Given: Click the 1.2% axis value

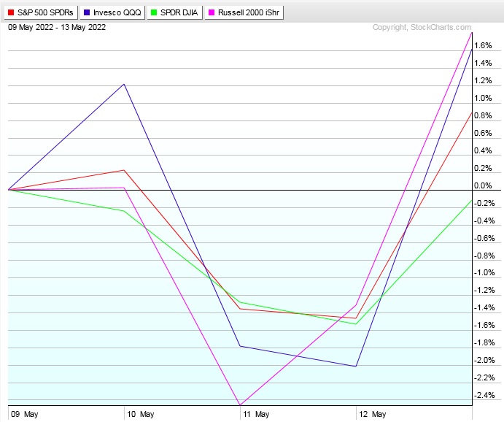Looking at the screenshot, I should click(483, 81).
